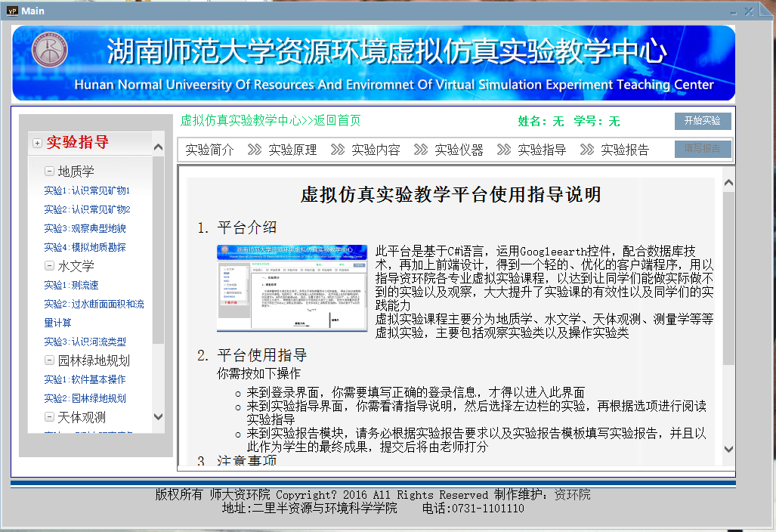Click footer address 二里半资源与环境科学学院

(x=325, y=509)
